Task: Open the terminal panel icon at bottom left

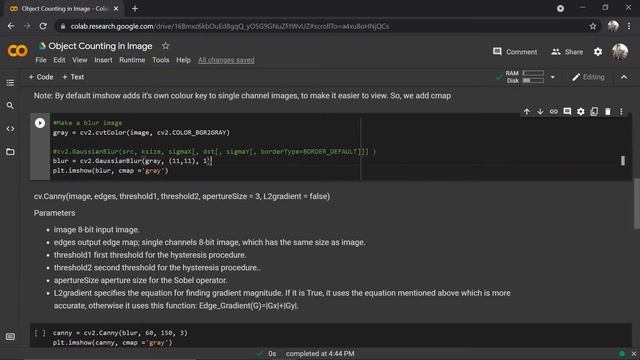Action: pos(10,337)
